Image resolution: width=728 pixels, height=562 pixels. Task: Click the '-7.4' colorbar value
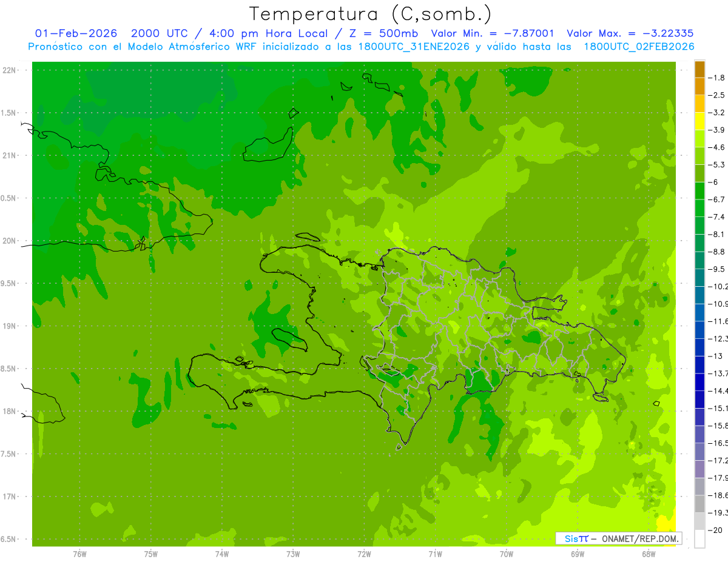click(716, 217)
